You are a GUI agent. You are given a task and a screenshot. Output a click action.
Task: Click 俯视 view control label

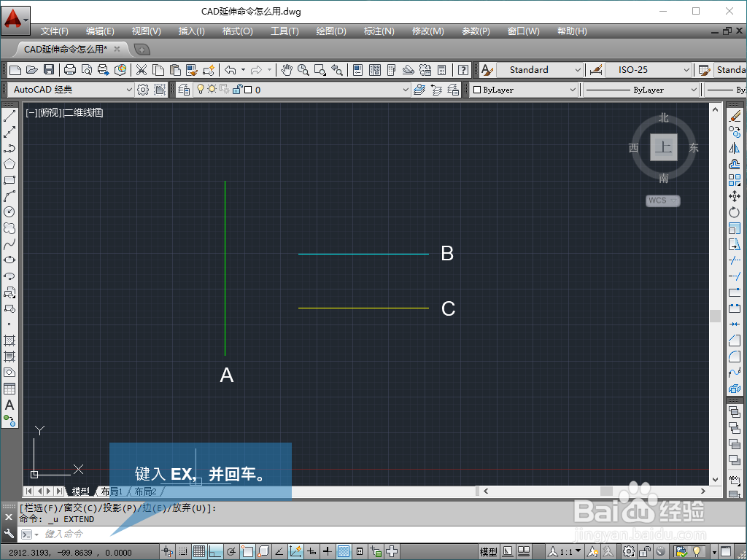pyautogui.click(x=50, y=113)
